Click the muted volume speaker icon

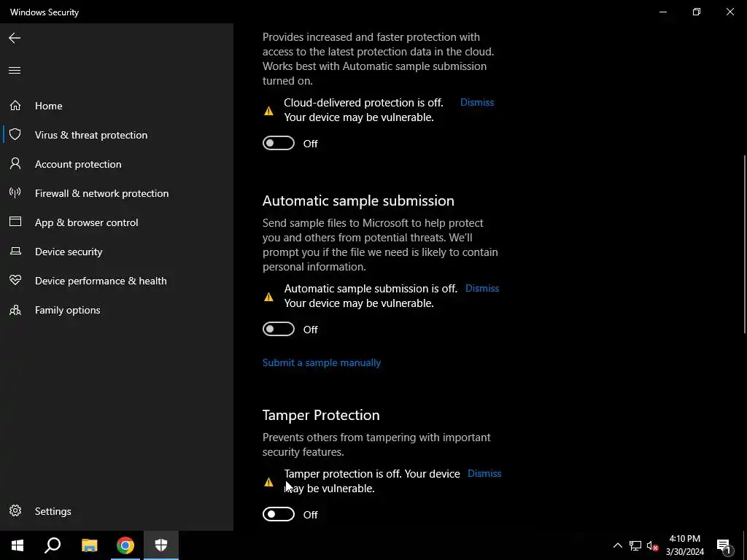(652, 545)
